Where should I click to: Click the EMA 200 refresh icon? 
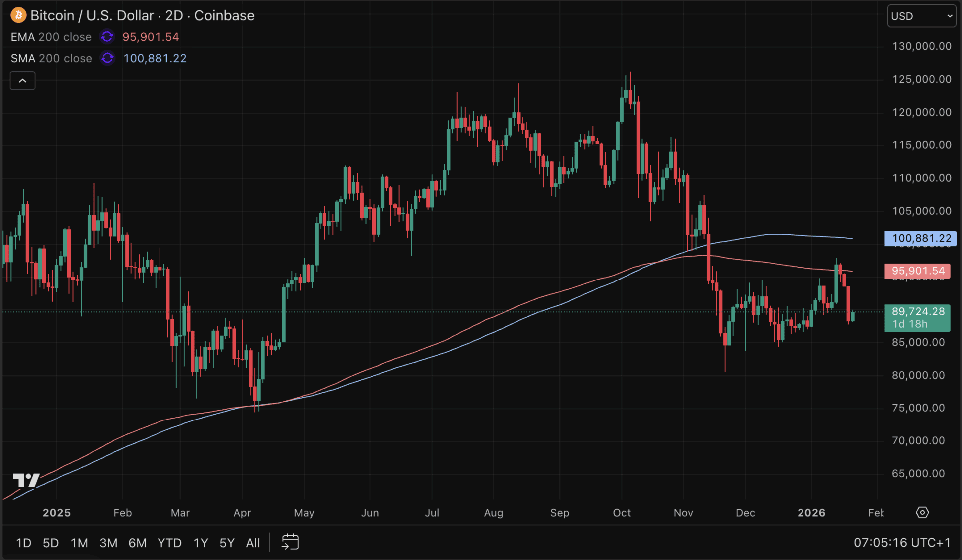[107, 37]
